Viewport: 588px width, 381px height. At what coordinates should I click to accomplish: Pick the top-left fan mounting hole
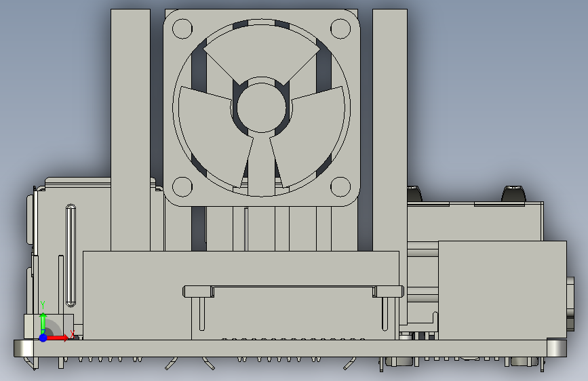(x=182, y=28)
